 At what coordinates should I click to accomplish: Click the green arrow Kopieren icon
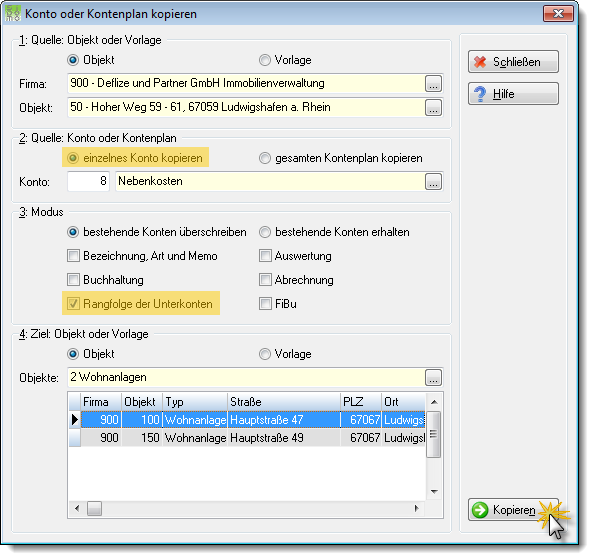[x=480, y=510]
